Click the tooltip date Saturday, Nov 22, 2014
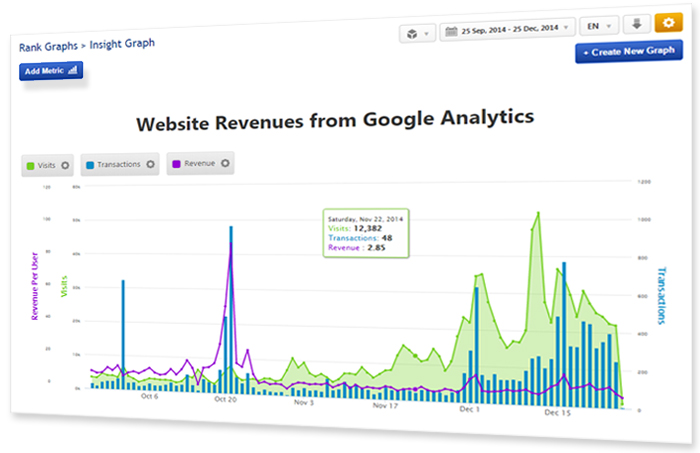 point(365,219)
